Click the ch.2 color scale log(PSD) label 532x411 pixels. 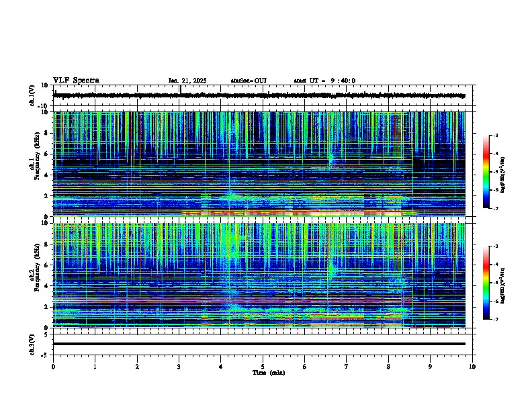tap(503, 285)
